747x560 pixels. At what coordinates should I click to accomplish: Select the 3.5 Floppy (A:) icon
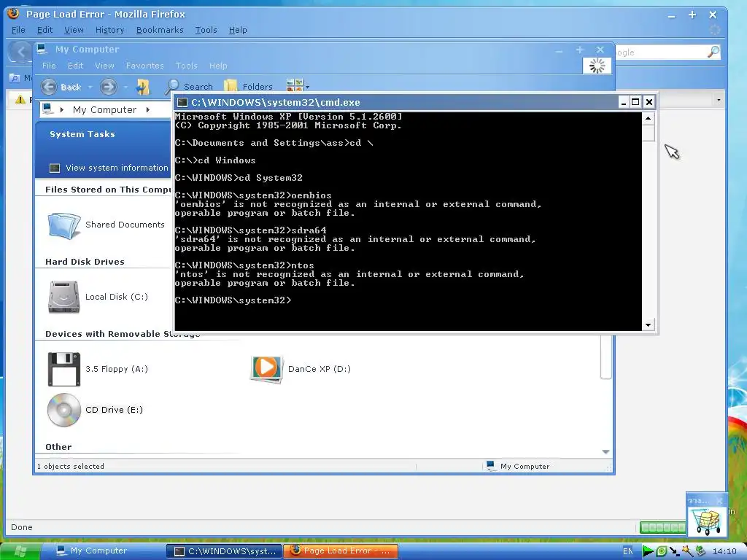(x=64, y=369)
